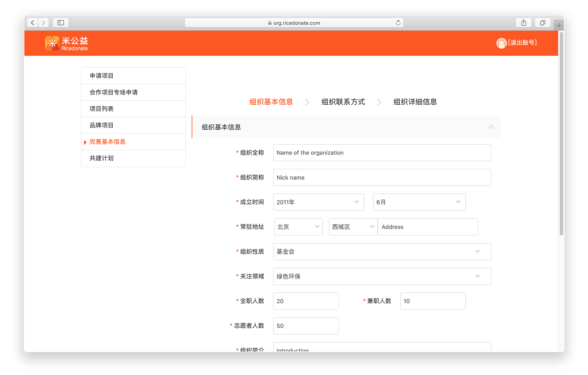The width and height of the screenshot is (588, 375).
Task: Click the 常驻地址 field label
Action: [x=252, y=227]
